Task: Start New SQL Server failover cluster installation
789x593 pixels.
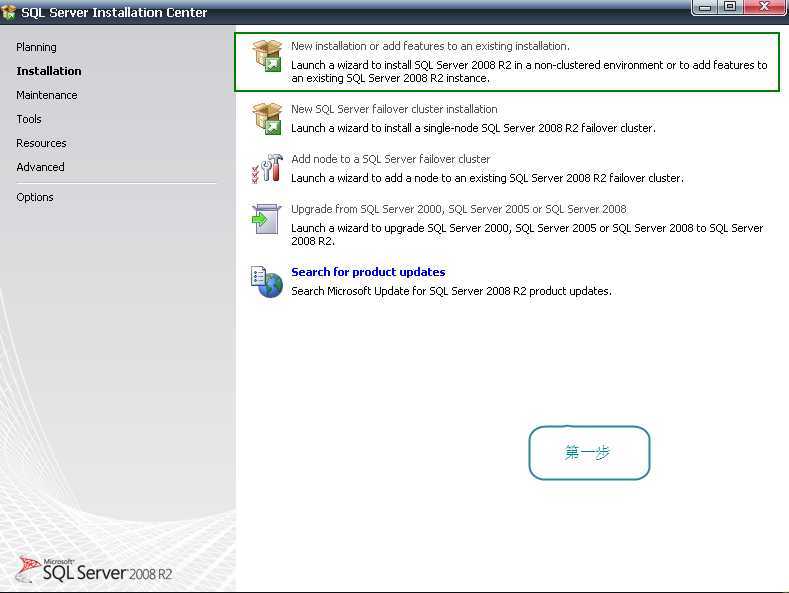Action: pos(394,109)
